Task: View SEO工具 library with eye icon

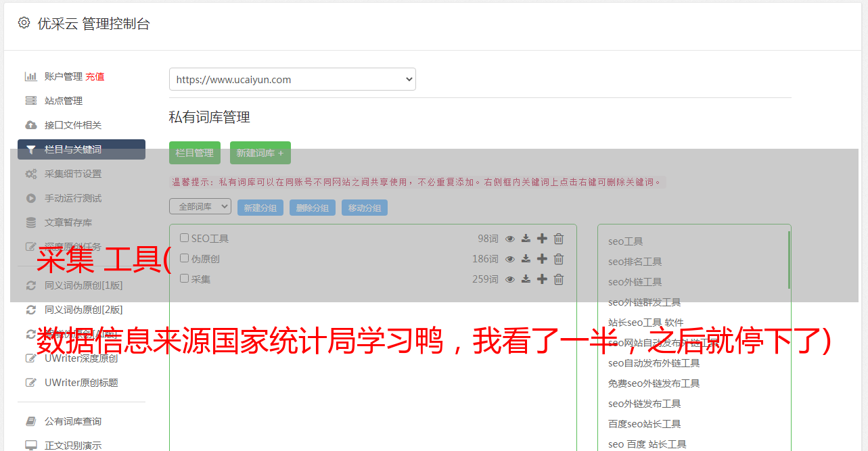Action: (x=510, y=239)
